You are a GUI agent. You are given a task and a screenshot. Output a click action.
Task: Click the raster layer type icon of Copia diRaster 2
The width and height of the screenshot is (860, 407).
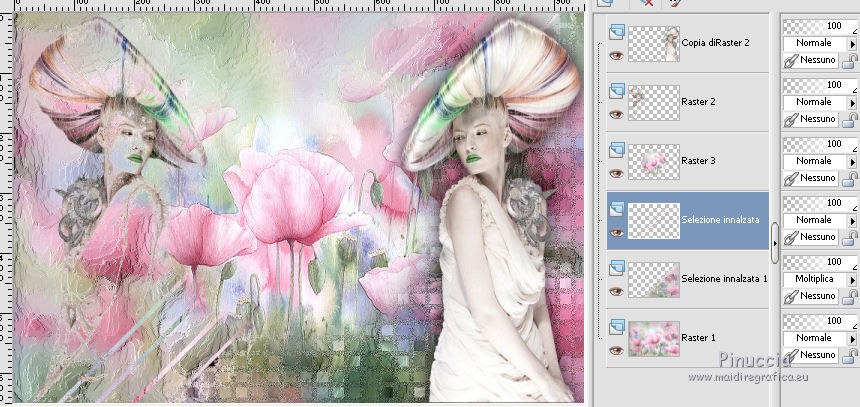click(x=616, y=32)
